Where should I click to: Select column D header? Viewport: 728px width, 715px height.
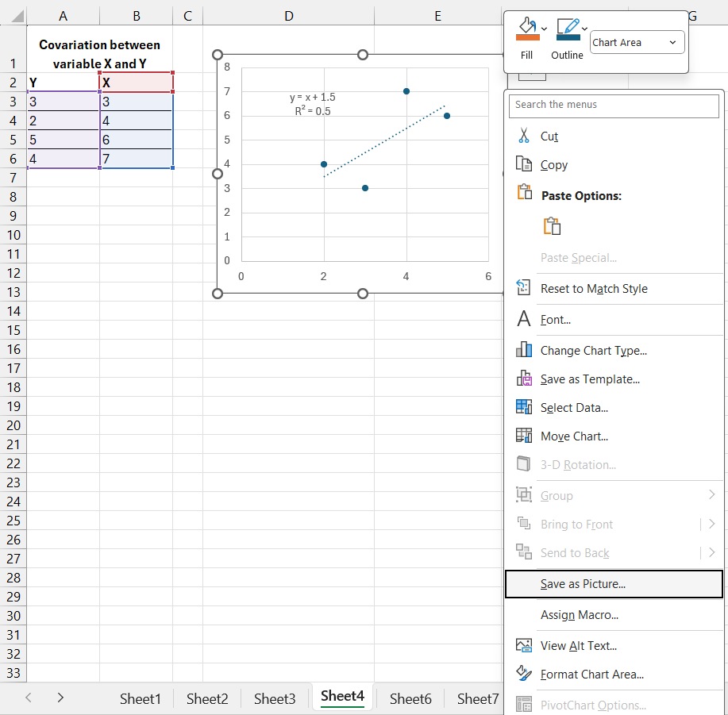[x=288, y=16]
